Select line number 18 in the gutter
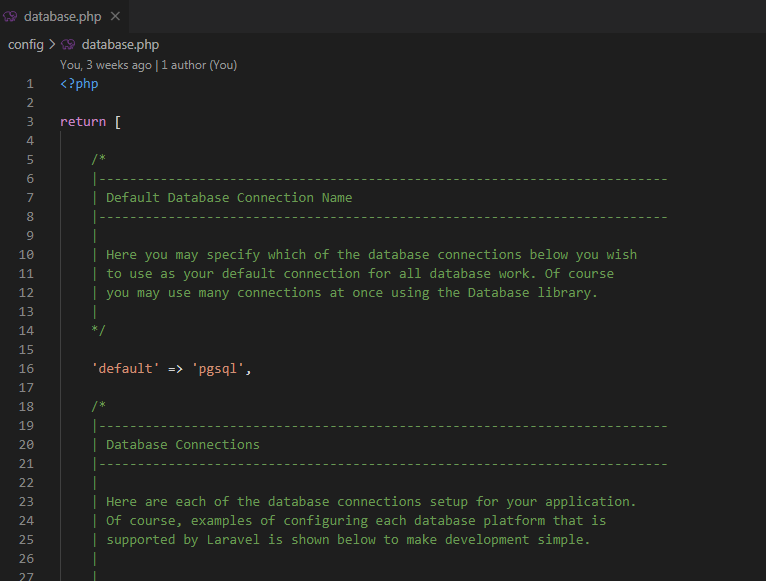Viewport: 766px width, 581px height. point(26,407)
